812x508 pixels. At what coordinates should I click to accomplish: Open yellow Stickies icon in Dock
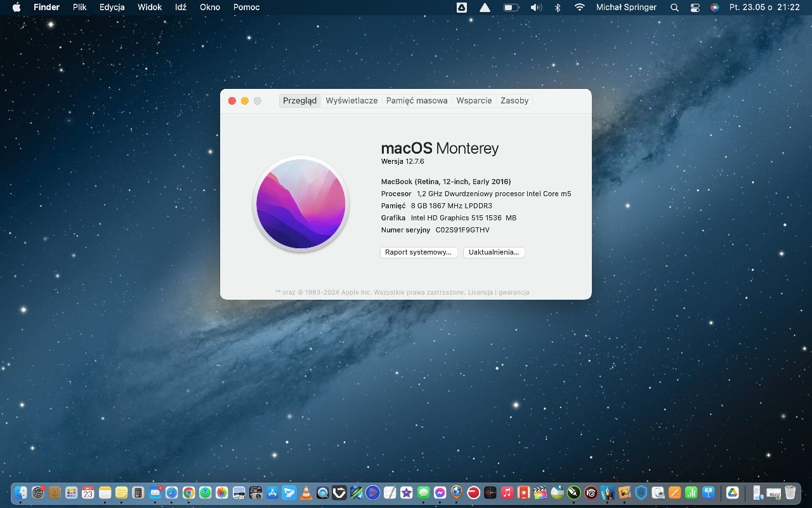[x=121, y=492]
